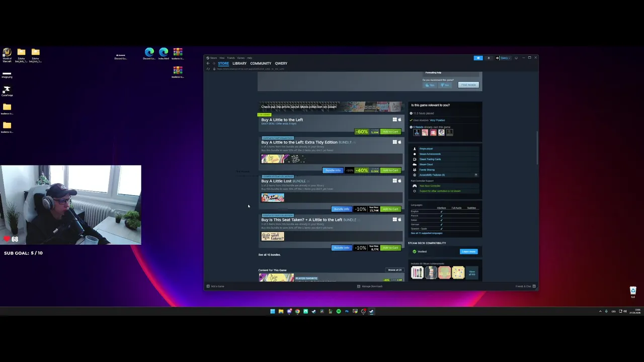Open the Secret Mode collection banner
The height and width of the screenshot is (362, 644).
click(331, 107)
